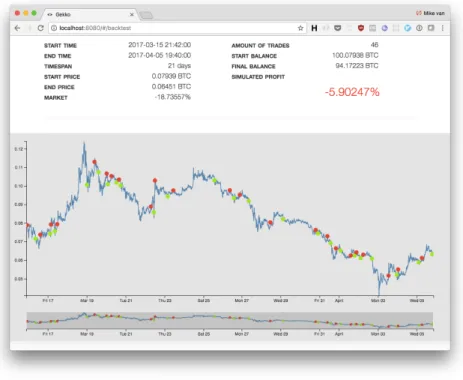Save page with the Pocket extension icon
The image size is (463, 380).
pyautogui.click(x=338, y=28)
